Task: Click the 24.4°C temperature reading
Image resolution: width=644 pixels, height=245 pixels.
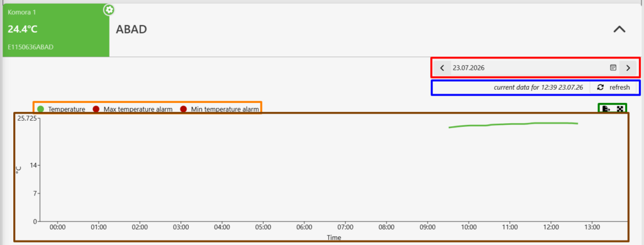Action: (23, 29)
